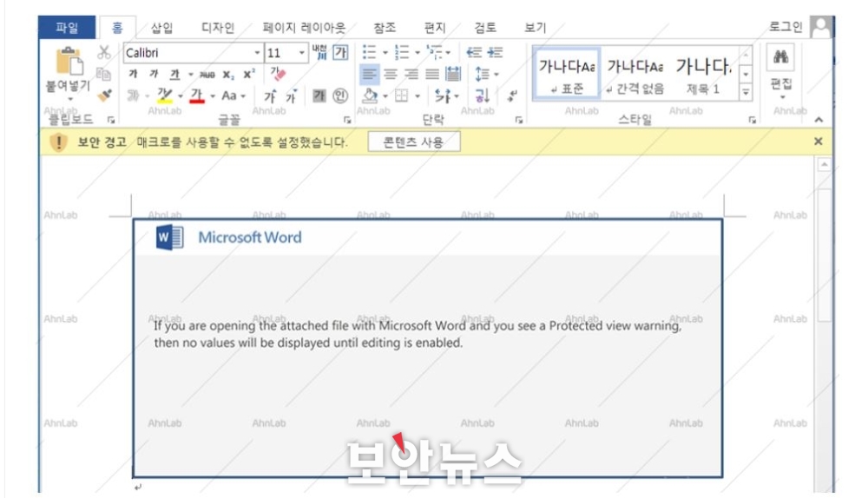The width and height of the screenshot is (868, 498).
Task: Click the Shading paint bucket icon
Action: click(370, 95)
